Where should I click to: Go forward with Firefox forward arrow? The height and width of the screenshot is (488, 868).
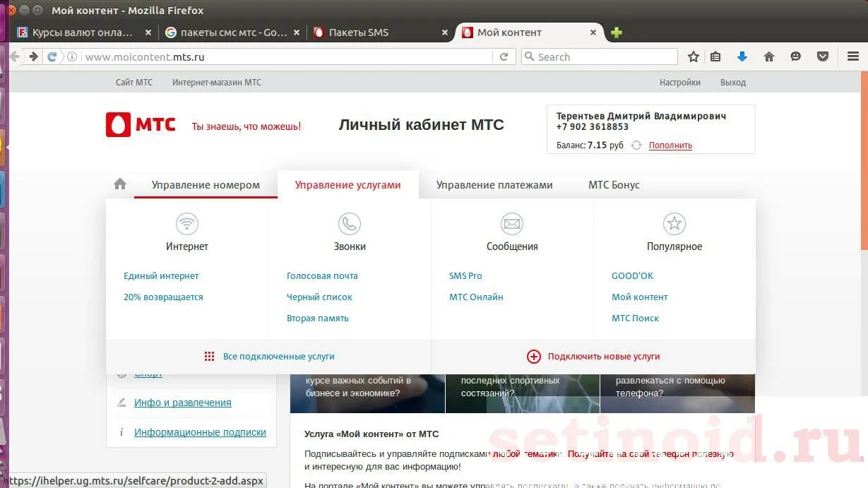(33, 56)
